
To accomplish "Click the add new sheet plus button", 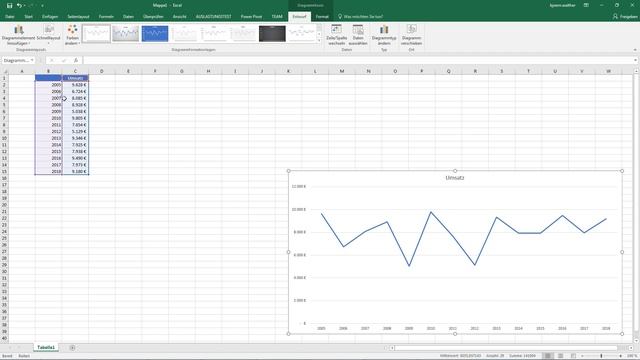I will [x=72, y=348].
